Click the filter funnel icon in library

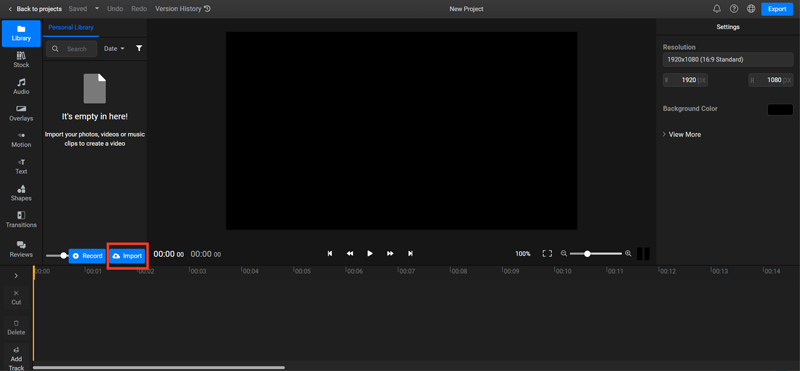pyautogui.click(x=139, y=48)
